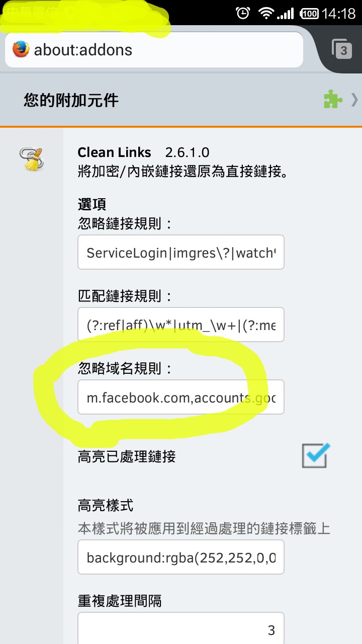362x644 pixels.
Task: Tap the 選項 options heading
Action: click(92, 204)
